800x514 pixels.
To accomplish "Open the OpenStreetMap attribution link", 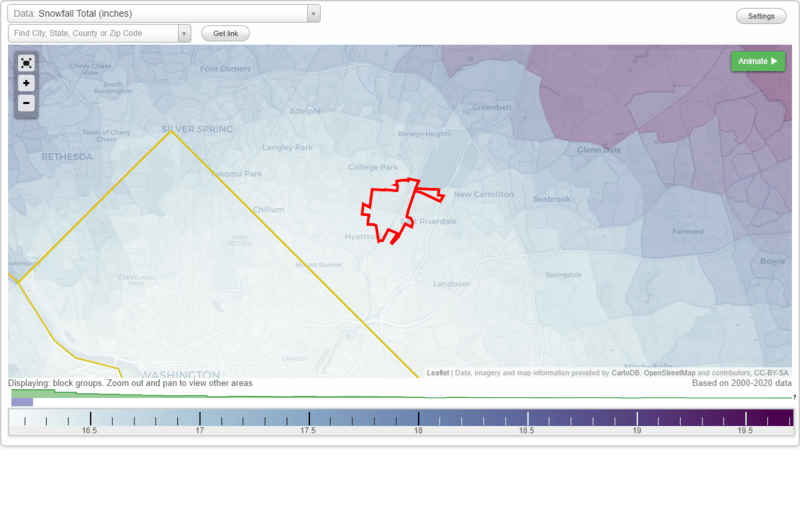I will tap(669, 373).
